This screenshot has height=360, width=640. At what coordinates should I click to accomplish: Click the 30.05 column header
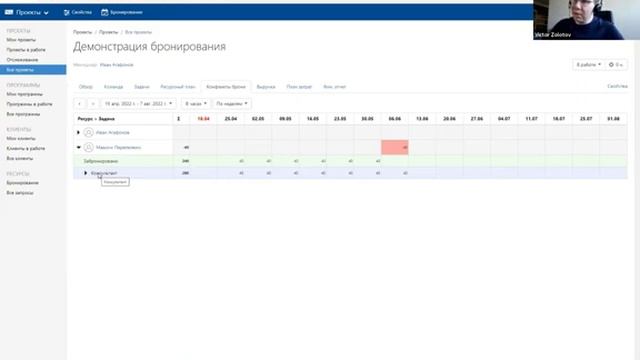[367, 119]
